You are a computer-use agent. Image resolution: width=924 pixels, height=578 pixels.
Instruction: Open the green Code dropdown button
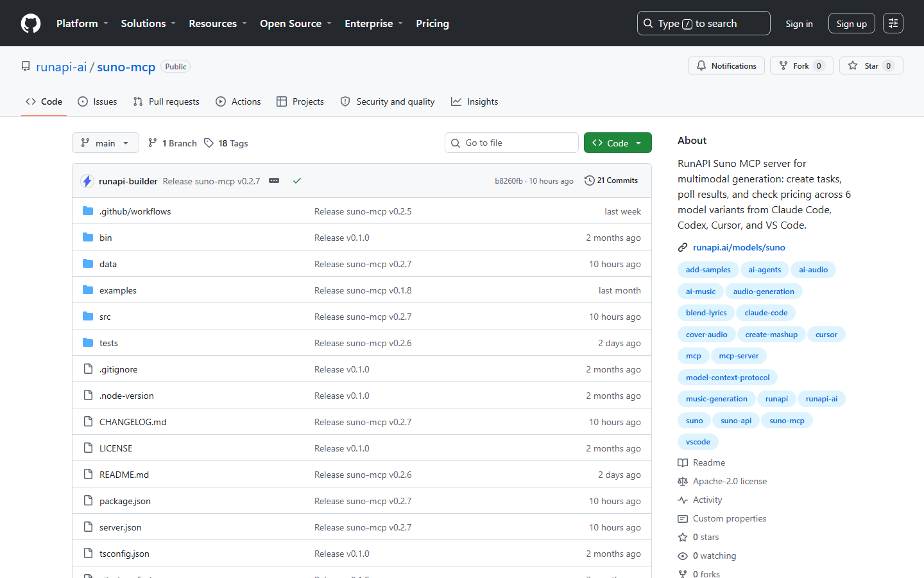(617, 143)
